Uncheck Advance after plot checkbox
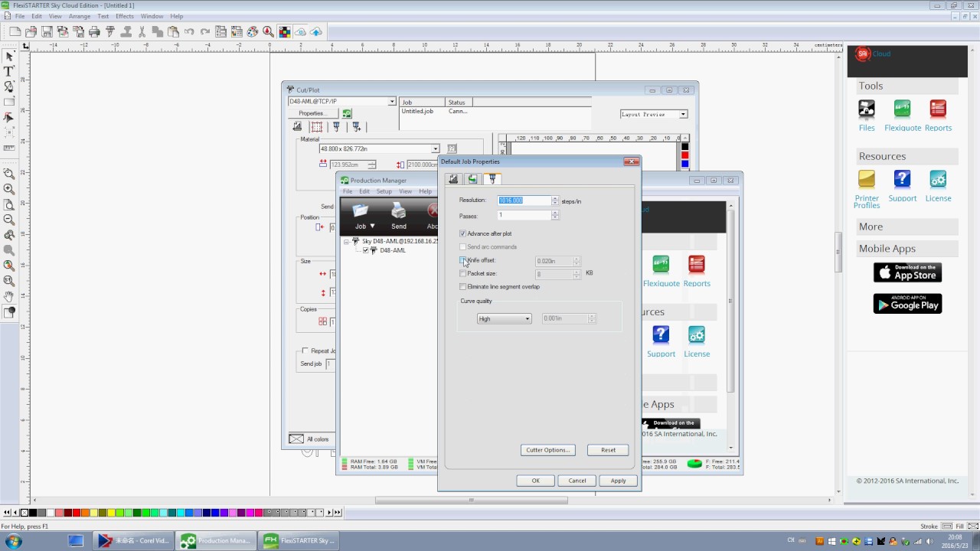Screen dimensions: 980x551 coord(462,233)
